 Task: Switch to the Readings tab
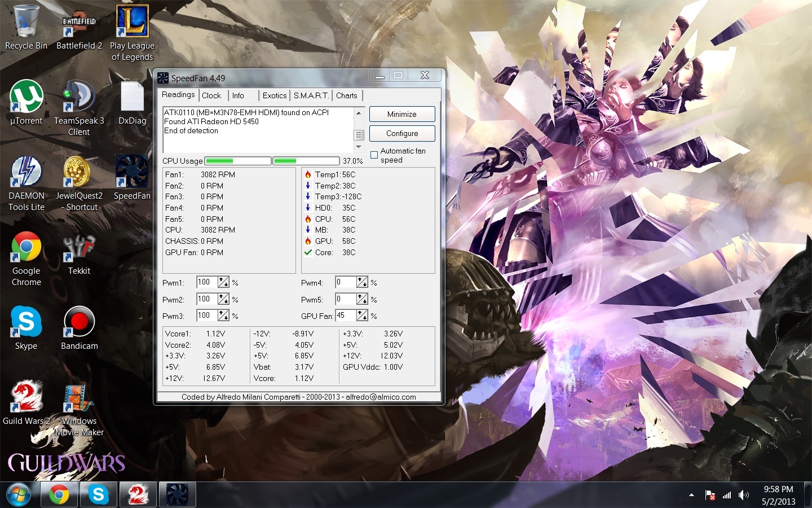pos(178,95)
